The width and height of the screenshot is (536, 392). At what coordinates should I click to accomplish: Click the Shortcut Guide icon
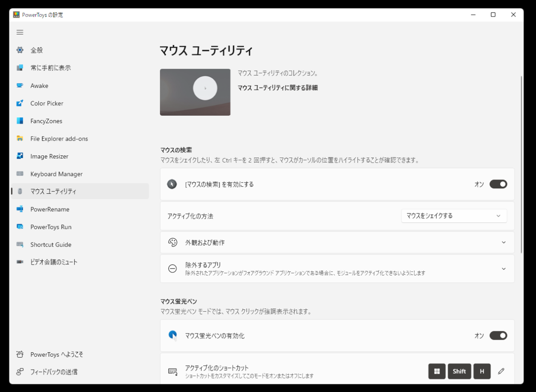(x=20, y=245)
